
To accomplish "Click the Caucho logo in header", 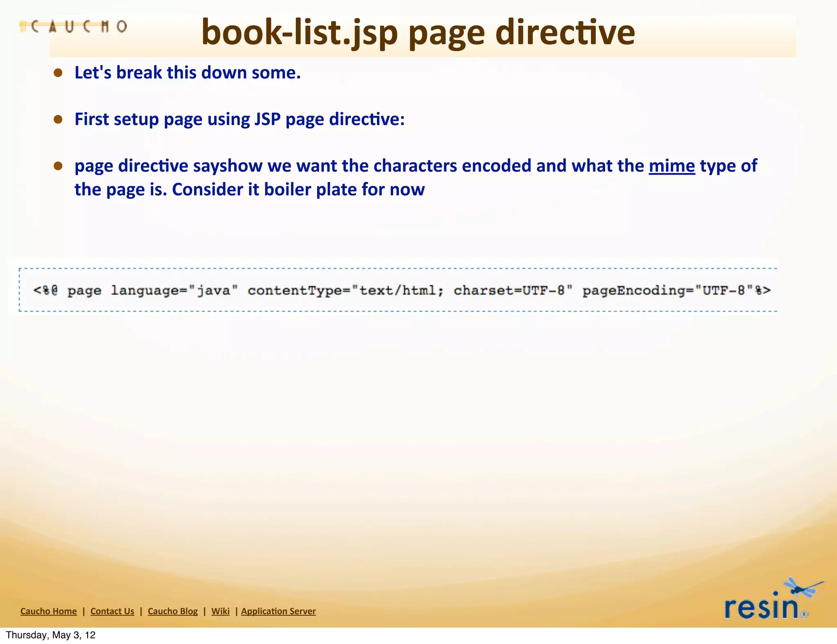I will pyautogui.click(x=74, y=27).
